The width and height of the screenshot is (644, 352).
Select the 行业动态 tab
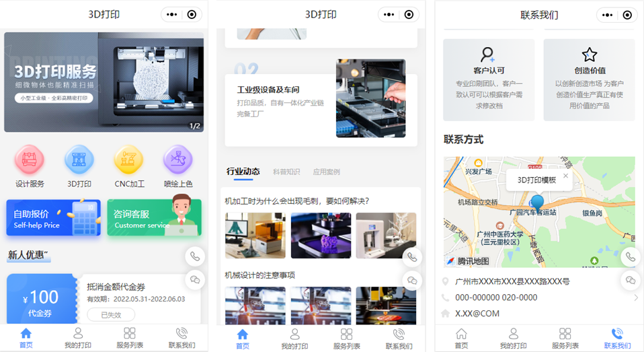point(243,172)
